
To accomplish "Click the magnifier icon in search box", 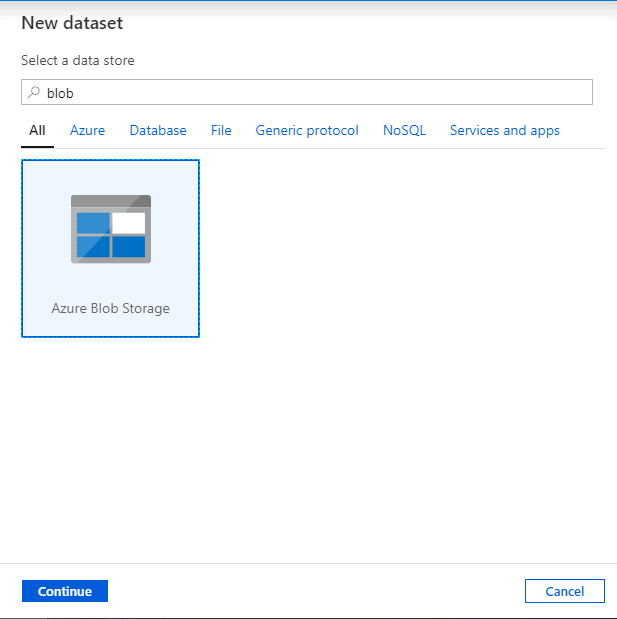I will [x=34, y=93].
